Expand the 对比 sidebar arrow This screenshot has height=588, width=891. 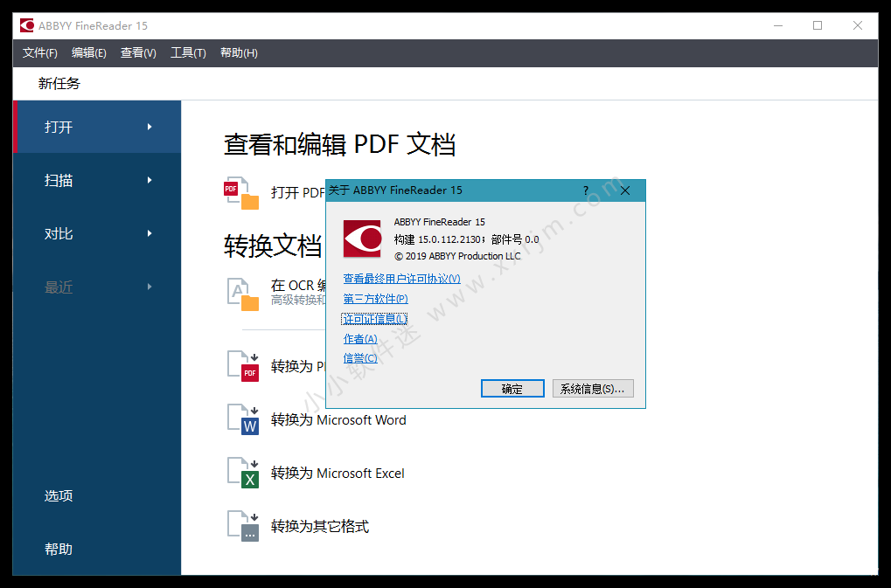click(x=150, y=233)
